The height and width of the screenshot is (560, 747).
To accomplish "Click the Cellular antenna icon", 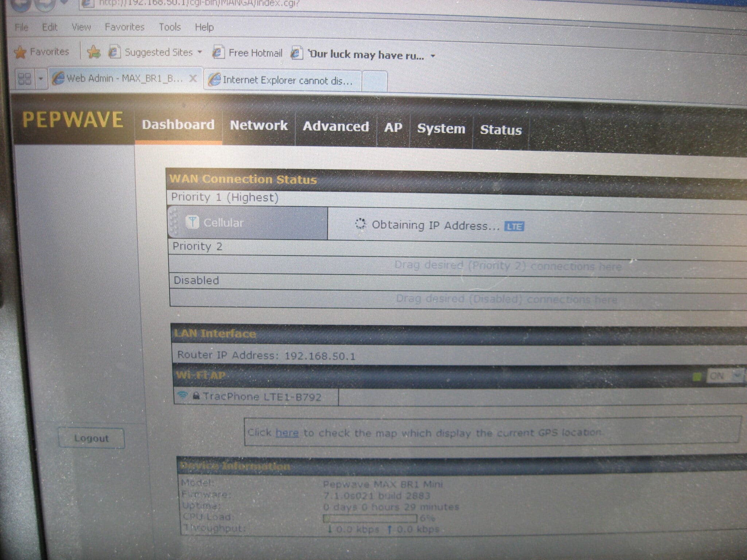I will [x=192, y=222].
